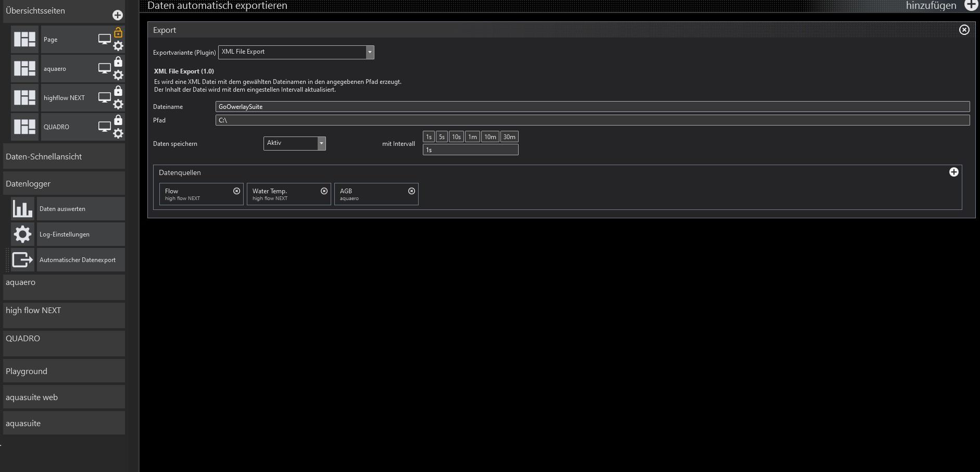This screenshot has height=472, width=980.
Task: Set the interval to 10m
Action: (490, 137)
